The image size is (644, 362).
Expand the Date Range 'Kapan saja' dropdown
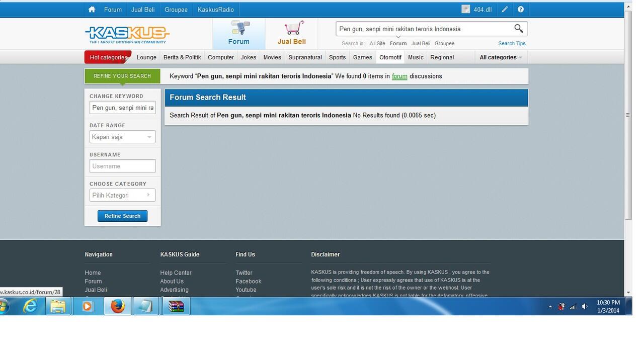tap(122, 137)
